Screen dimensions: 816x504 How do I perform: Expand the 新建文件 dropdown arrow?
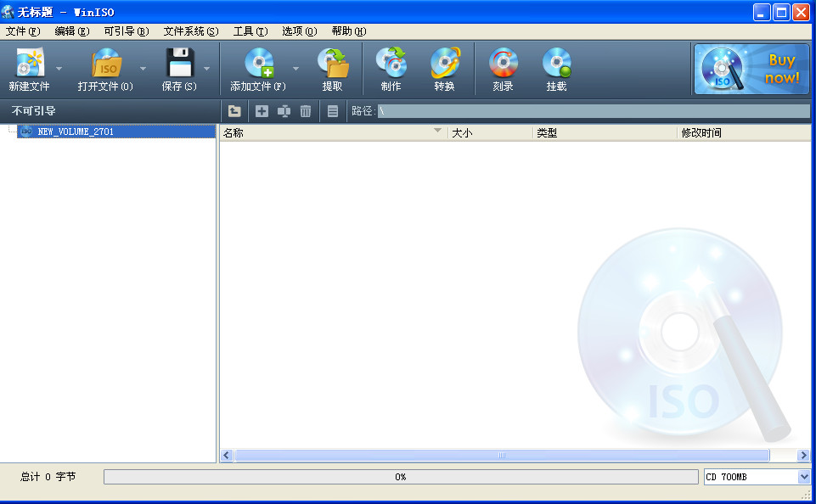pos(59,68)
